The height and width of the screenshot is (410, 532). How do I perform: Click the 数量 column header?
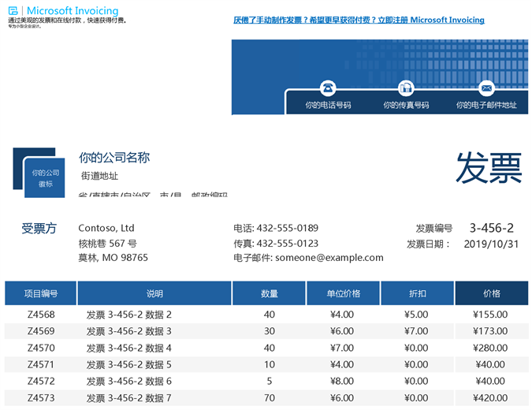[269, 293]
